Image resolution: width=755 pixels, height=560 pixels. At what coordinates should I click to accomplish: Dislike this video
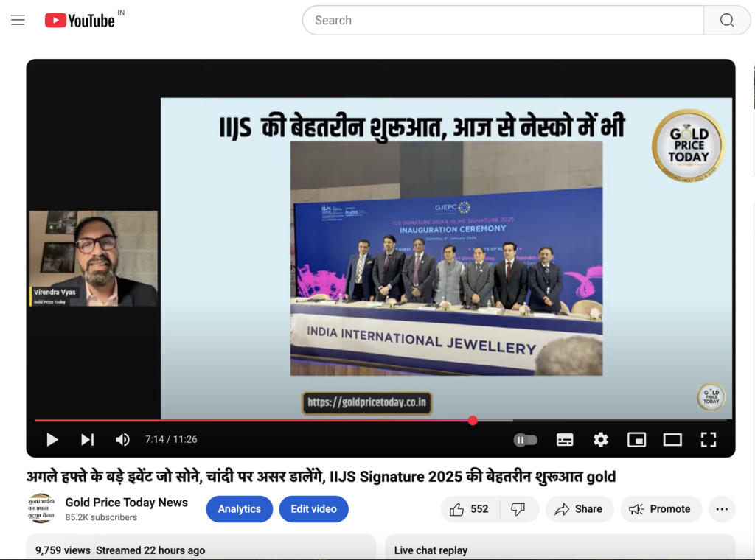[518, 509]
